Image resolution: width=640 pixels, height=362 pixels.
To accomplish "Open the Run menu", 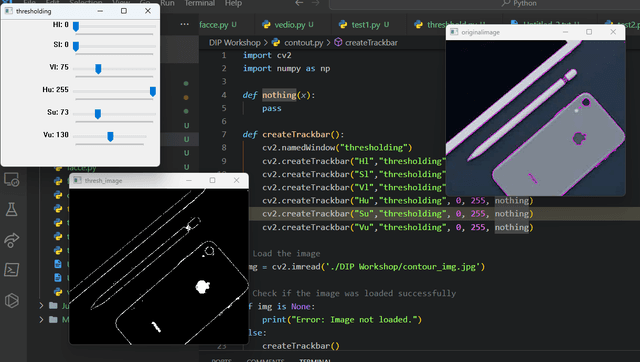I will (x=167, y=3).
